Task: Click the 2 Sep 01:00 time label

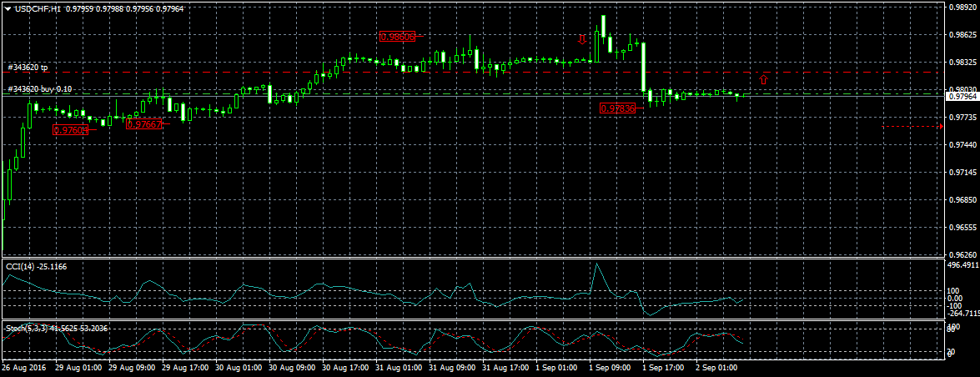Action: 715,369
